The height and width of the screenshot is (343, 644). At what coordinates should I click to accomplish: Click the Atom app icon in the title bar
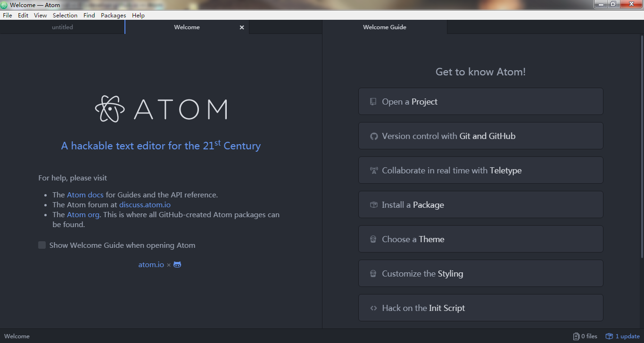click(4, 5)
